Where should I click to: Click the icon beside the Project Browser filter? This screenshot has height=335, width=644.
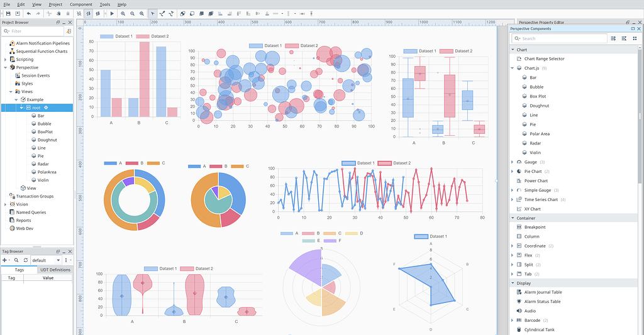[x=69, y=31]
